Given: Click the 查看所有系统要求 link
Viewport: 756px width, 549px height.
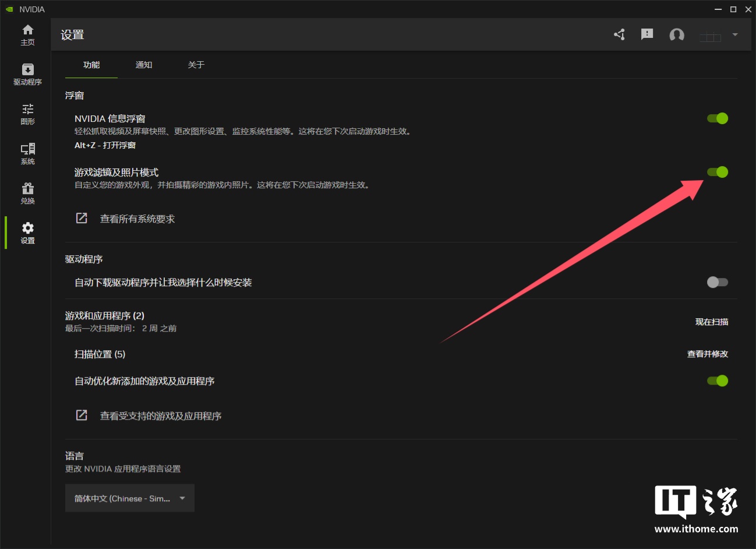Looking at the screenshot, I should point(137,219).
